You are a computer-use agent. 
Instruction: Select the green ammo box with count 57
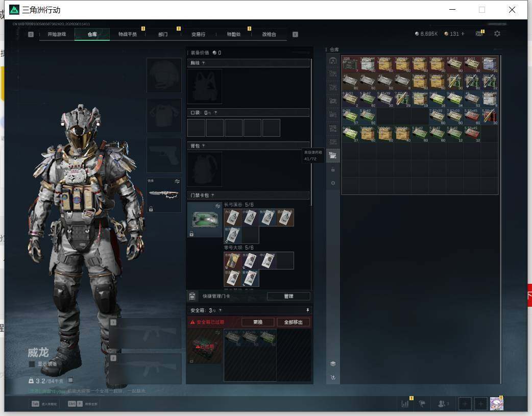(350, 116)
